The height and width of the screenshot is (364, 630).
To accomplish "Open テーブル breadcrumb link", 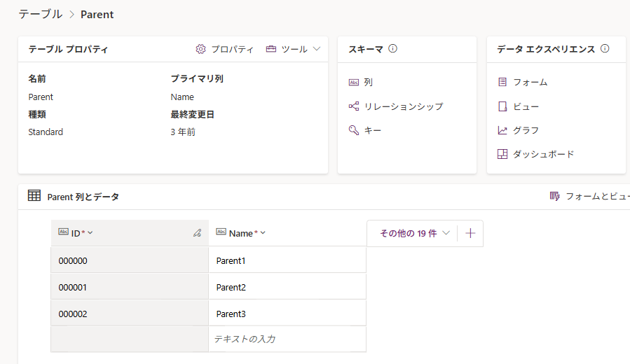I will (x=38, y=14).
